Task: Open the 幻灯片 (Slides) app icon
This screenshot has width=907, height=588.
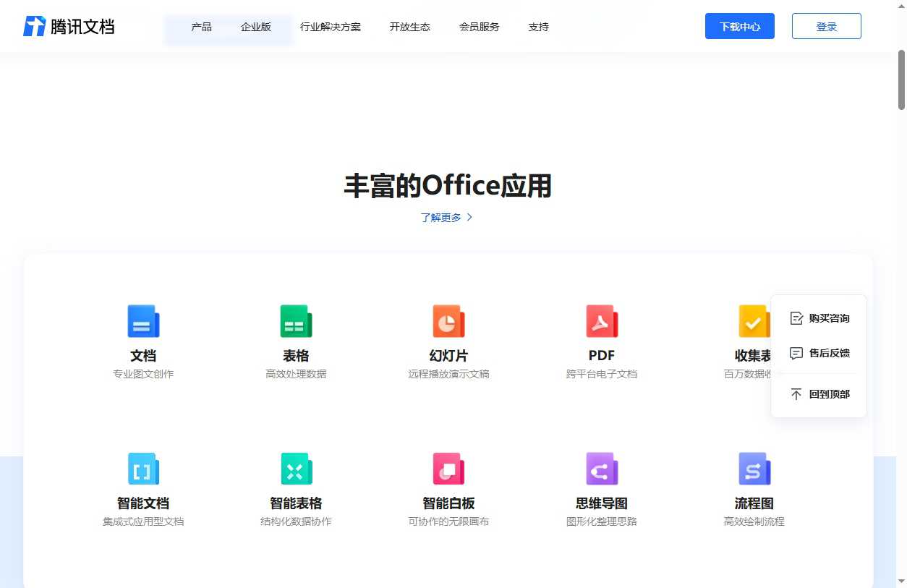Action: click(448, 320)
